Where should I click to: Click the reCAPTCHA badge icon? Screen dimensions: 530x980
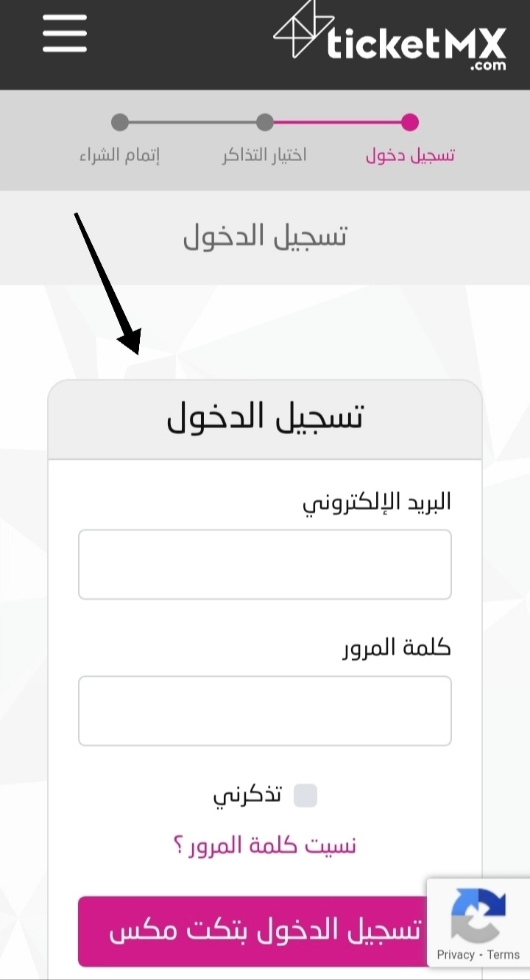[478, 916]
